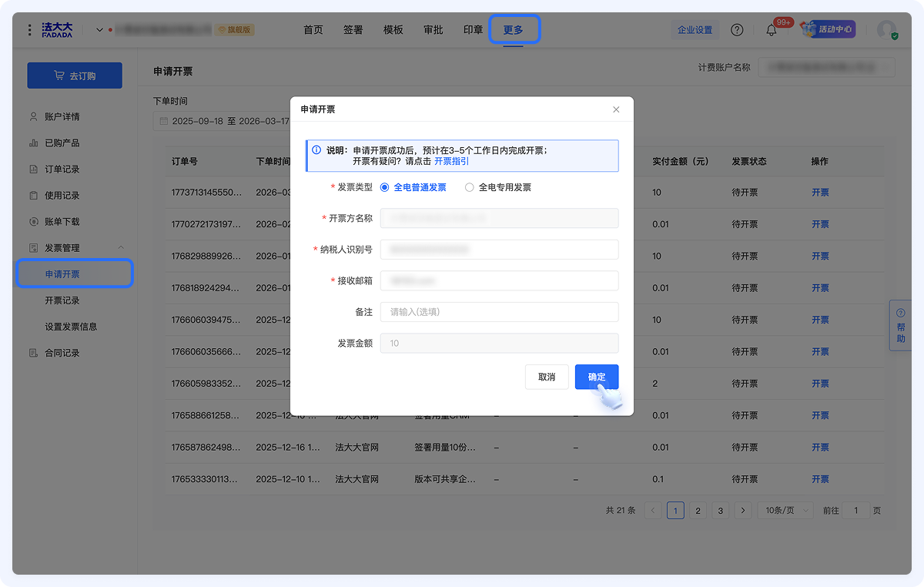The height and width of the screenshot is (587, 924).
Task: Click the user avatar icon
Action: [886, 30]
